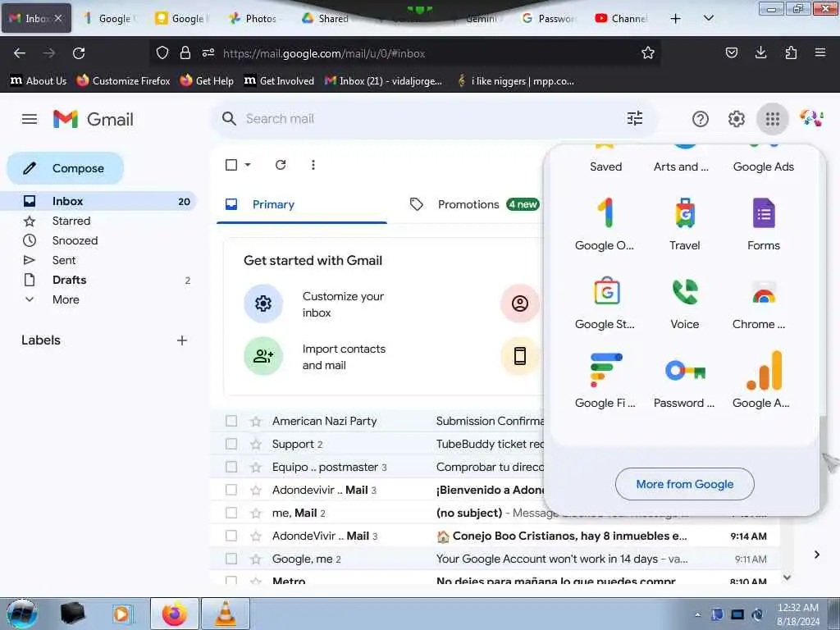Image resolution: width=840 pixels, height=630 pixels.
Task: Open Save to Pocket icon
Action: click(731, 52)
